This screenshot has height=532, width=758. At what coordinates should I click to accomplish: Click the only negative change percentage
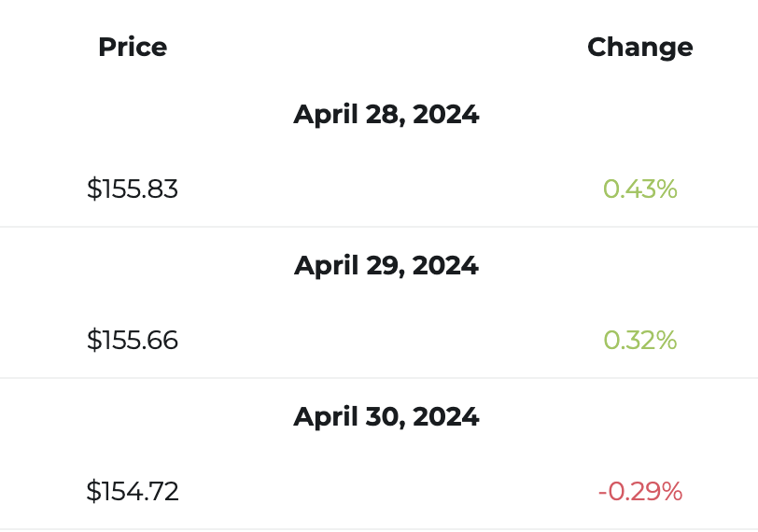pos(639,491)
